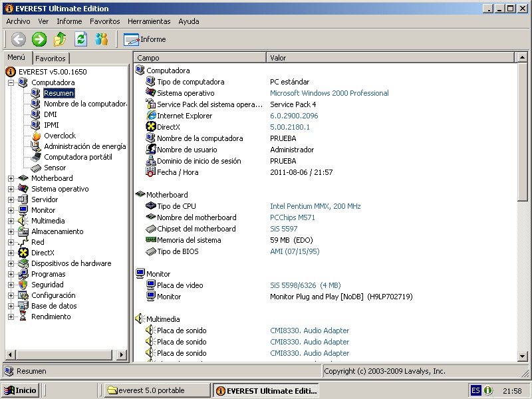Click the Configuración icon in the tree
The image size is (532, 399).
pos(23,295)
